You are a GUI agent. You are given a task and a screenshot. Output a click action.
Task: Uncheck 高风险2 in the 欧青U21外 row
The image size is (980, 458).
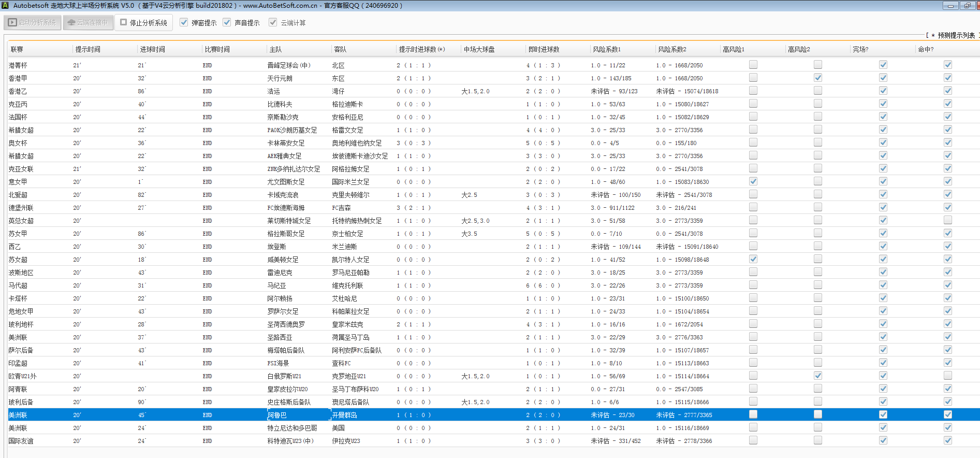click(818, 376)
